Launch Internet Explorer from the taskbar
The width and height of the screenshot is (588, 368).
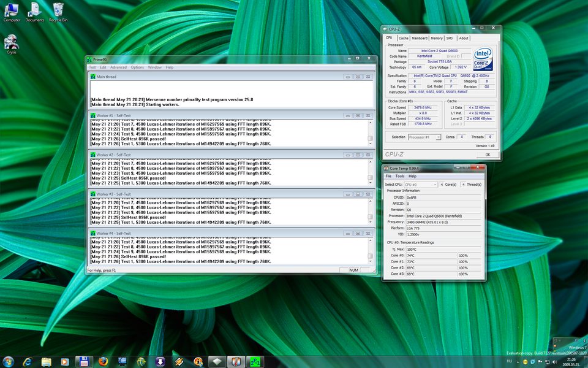coord(27,362)
